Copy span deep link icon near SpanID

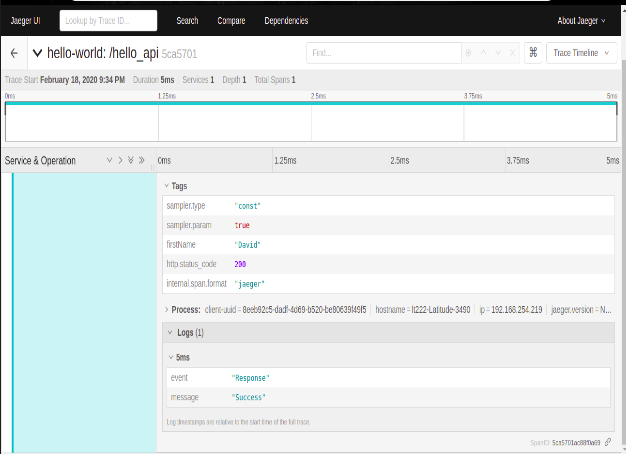[608, 442]
